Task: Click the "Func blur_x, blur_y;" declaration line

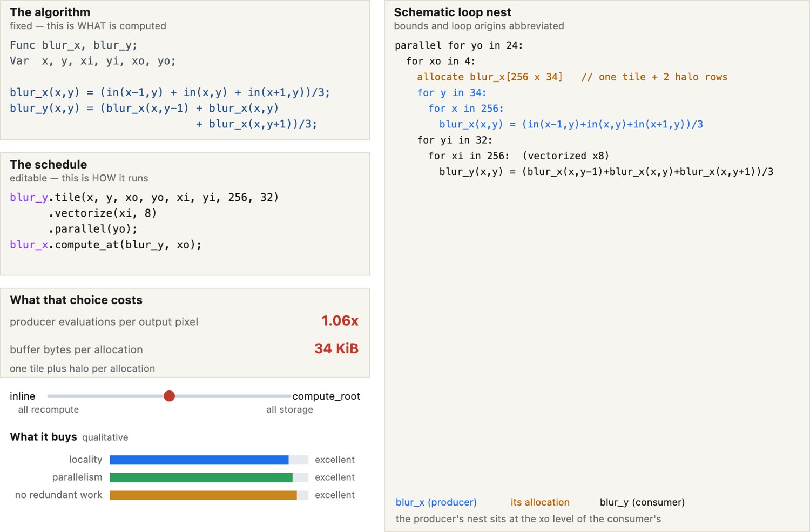Action: point(73,45)
